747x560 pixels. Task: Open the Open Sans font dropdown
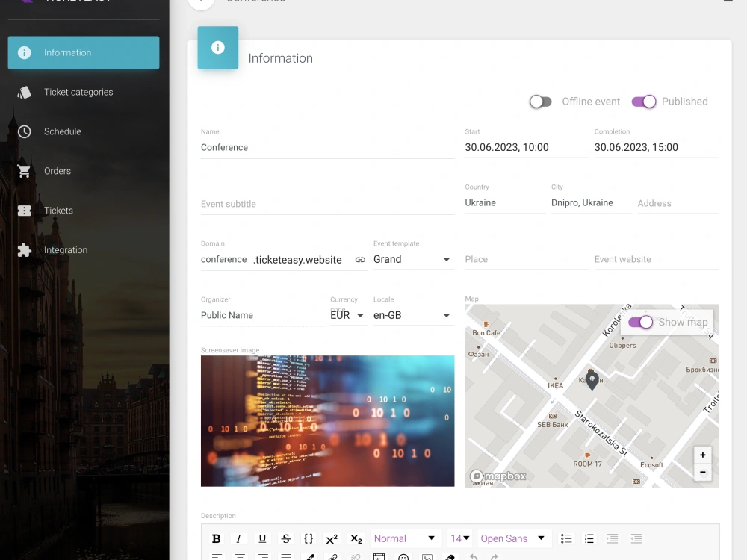tap(514, 538)
